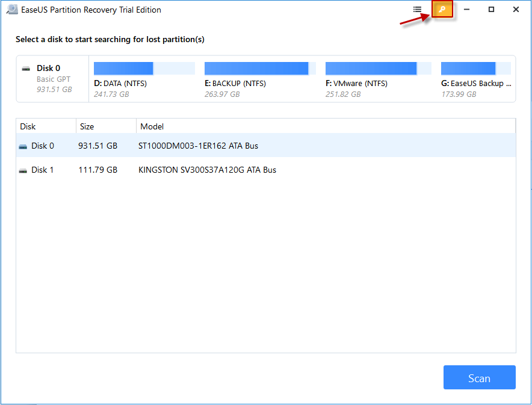Click the key activation icon
Image resolution: width=532 pixels, height=405 pixels.
[442, 10]
